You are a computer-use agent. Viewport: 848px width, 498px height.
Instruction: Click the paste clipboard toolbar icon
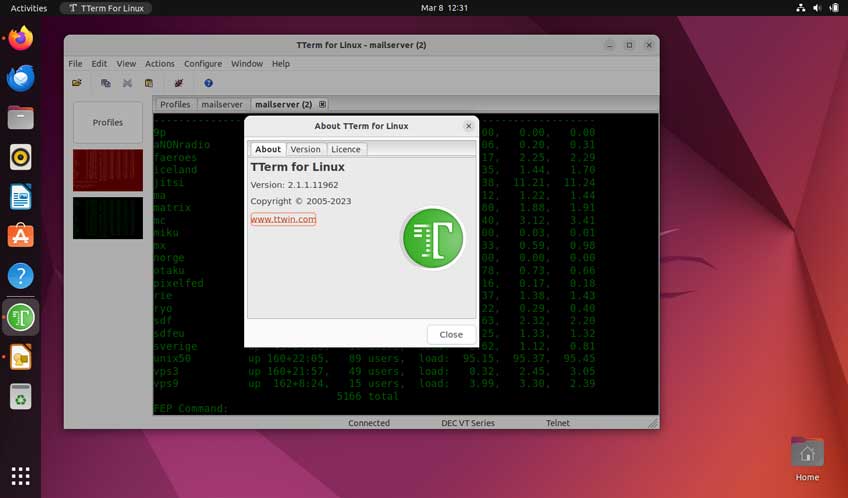149,83
